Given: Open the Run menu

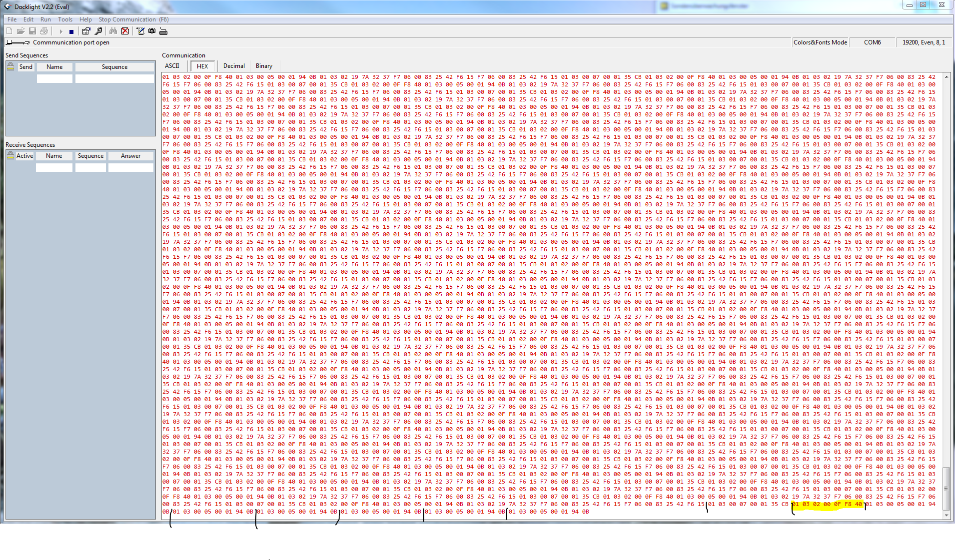Looking at the screenshot, I should (x=45, y=19).
